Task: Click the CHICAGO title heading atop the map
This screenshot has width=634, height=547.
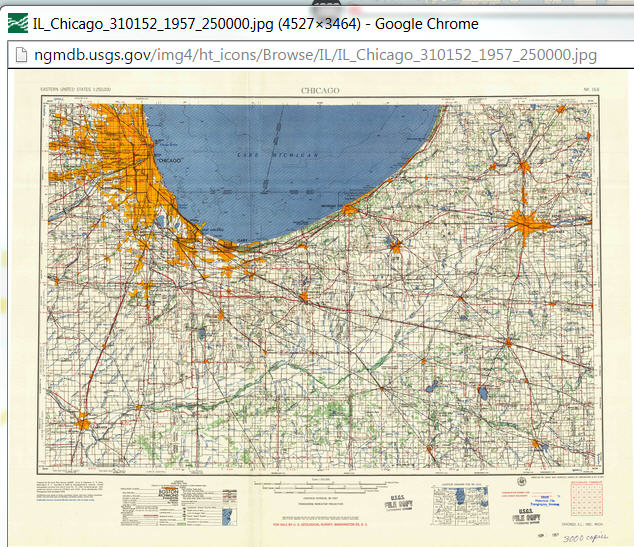Action: (319, 91)
